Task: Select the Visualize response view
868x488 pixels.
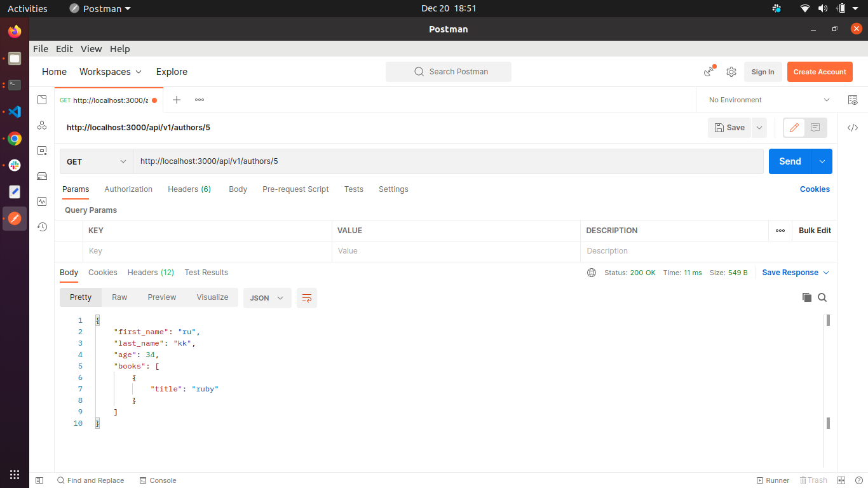Action: coord(212,297)
